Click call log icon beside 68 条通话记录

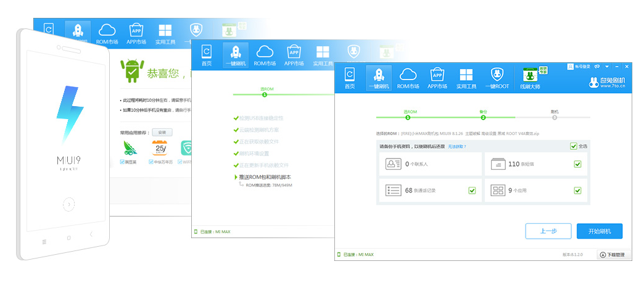pyautogui.click(x=393, y=190)
